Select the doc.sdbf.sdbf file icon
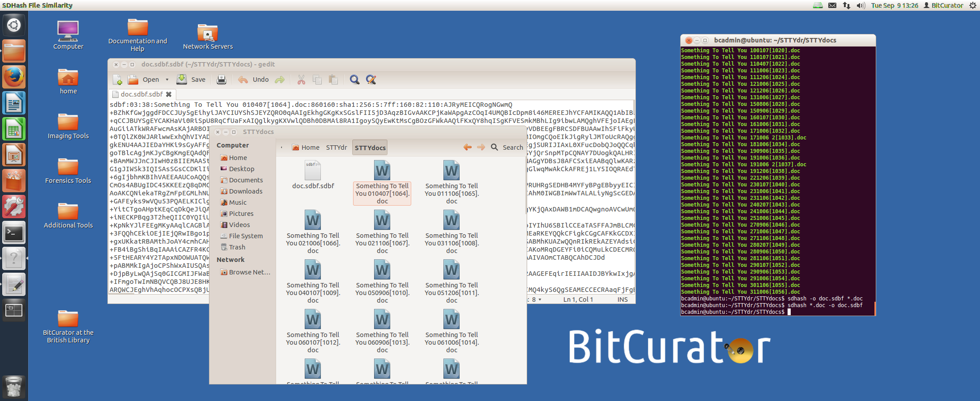This screenshot has width=980, height=401. (x=313, y=171)
